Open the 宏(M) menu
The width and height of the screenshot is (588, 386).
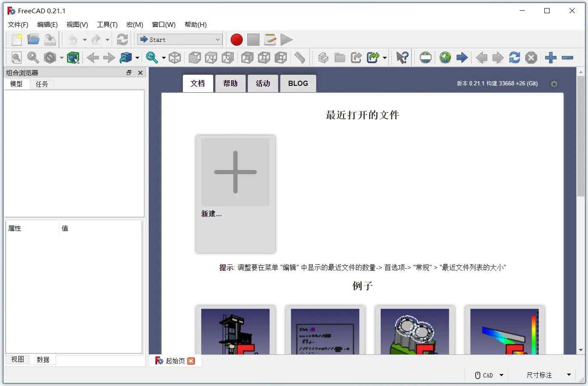(x=135, y=25)
